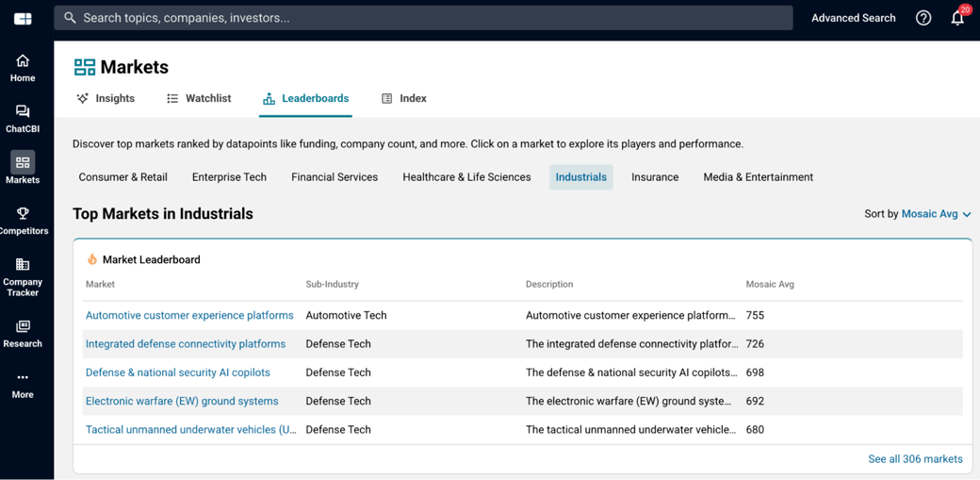The width and height of the screenshot is (980, 480).
Task: Click description of Automotive customer experience row
Action: pyautogui.click(x=630, y=315)
